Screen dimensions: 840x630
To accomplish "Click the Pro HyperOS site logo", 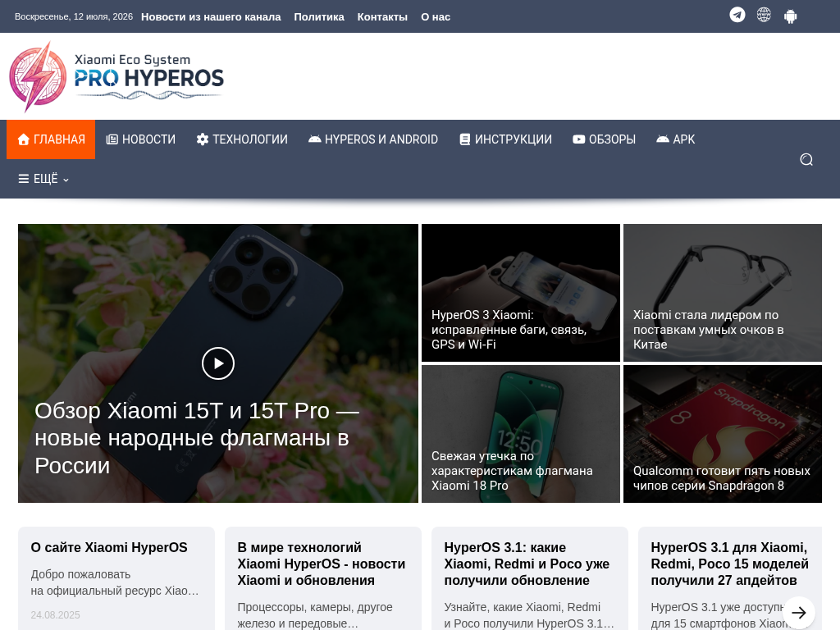I will coord(116,76).
